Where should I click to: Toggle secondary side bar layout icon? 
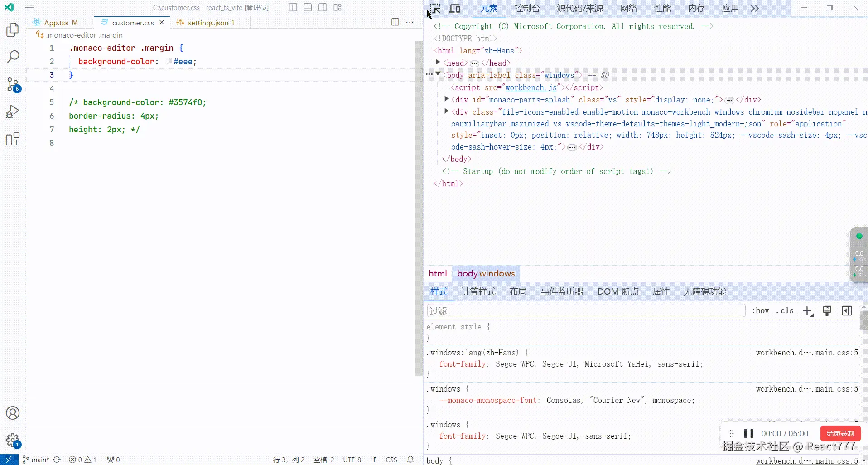coord(323,7)
